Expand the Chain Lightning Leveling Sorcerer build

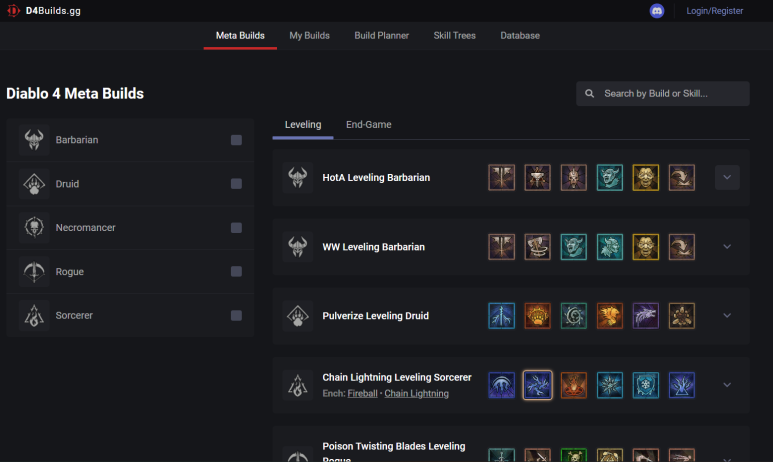[727, 385]
